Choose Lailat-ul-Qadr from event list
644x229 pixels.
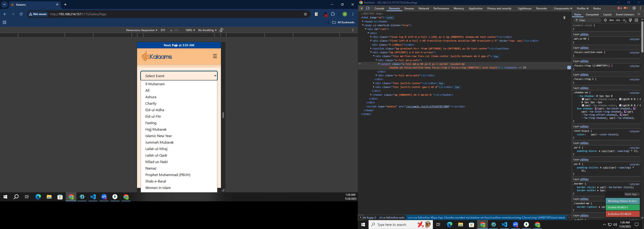pos(179,155)
